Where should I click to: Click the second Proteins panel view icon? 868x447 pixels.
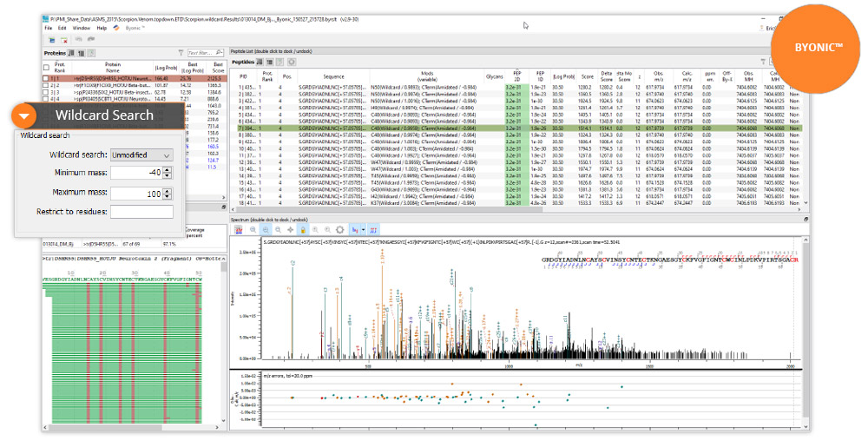tap(82, 53)
